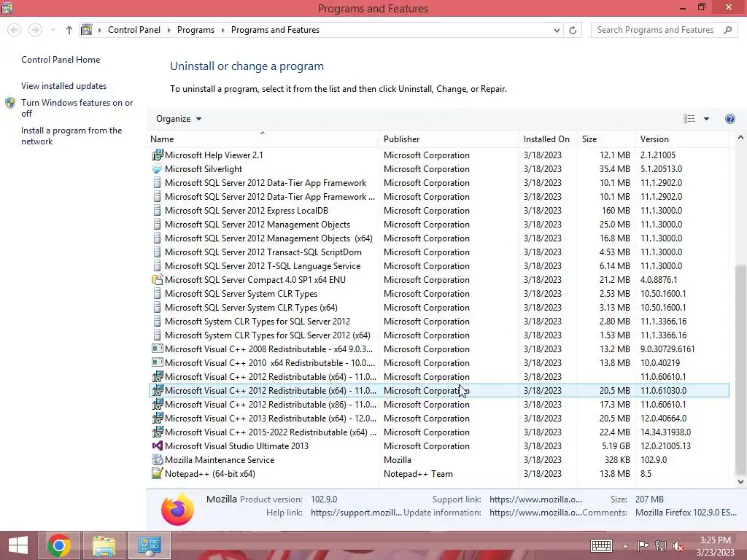This screenshot has width=747, height=560.
Task: Select Microsoft System CLR Types for SQL Server 2012 (x64)
Action: point(438,335)
